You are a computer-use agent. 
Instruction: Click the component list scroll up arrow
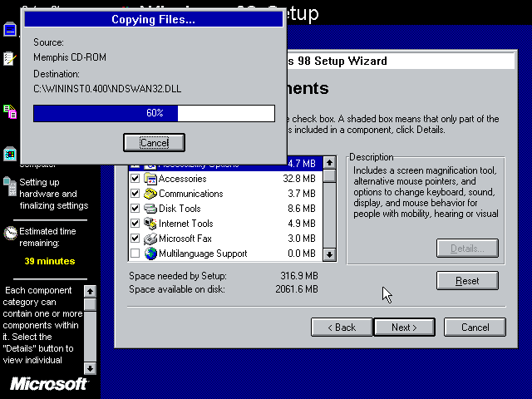329,163
